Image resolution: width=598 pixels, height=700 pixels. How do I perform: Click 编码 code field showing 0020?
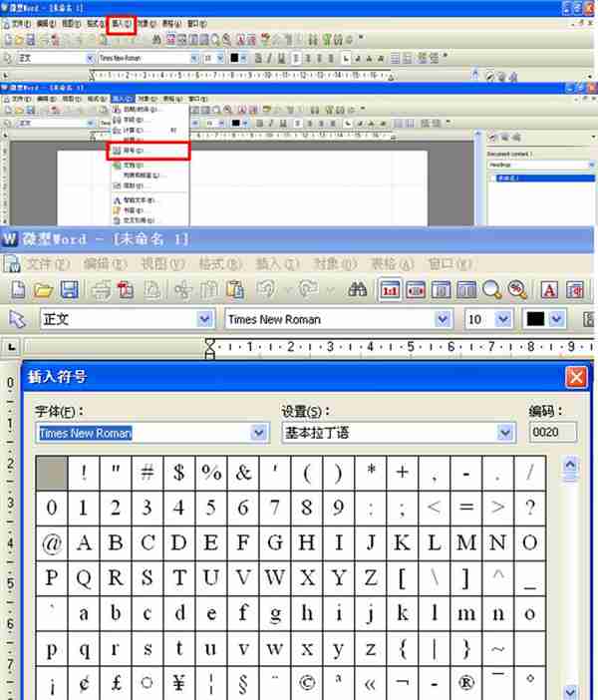(552, 432)
